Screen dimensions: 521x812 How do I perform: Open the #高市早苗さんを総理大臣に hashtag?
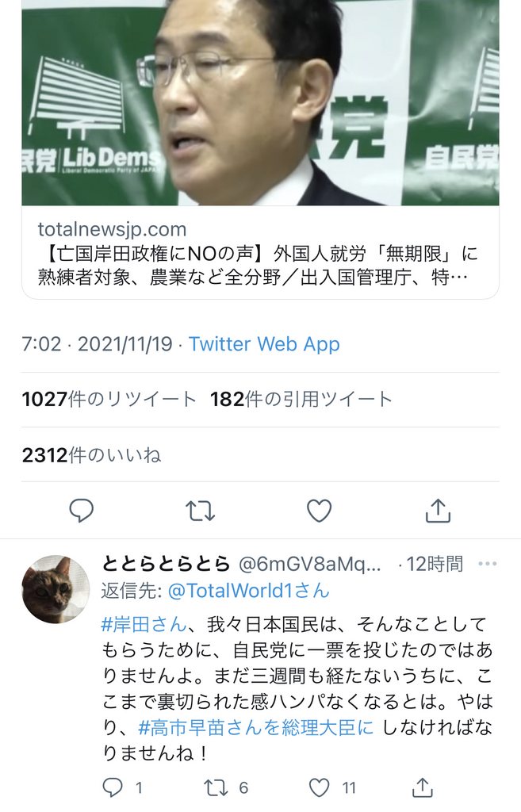[256, 728]
